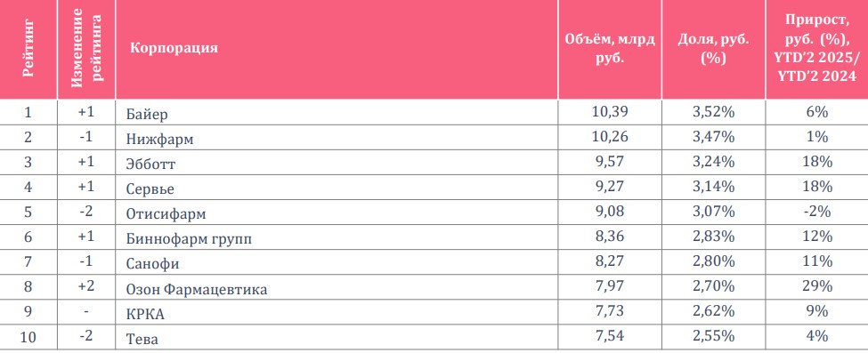868x353 pixels.
Task: Select the Эбботт cell
Action: point(151,164)
